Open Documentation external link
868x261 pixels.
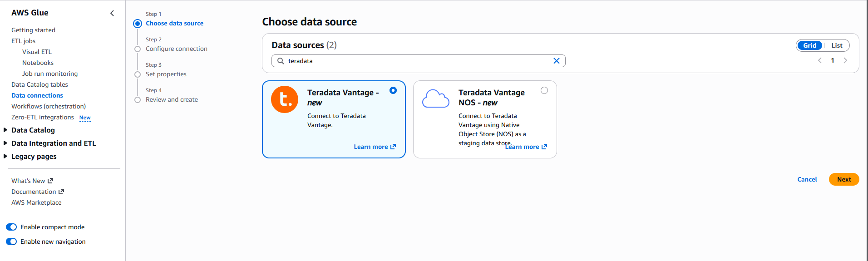[38, 192]
